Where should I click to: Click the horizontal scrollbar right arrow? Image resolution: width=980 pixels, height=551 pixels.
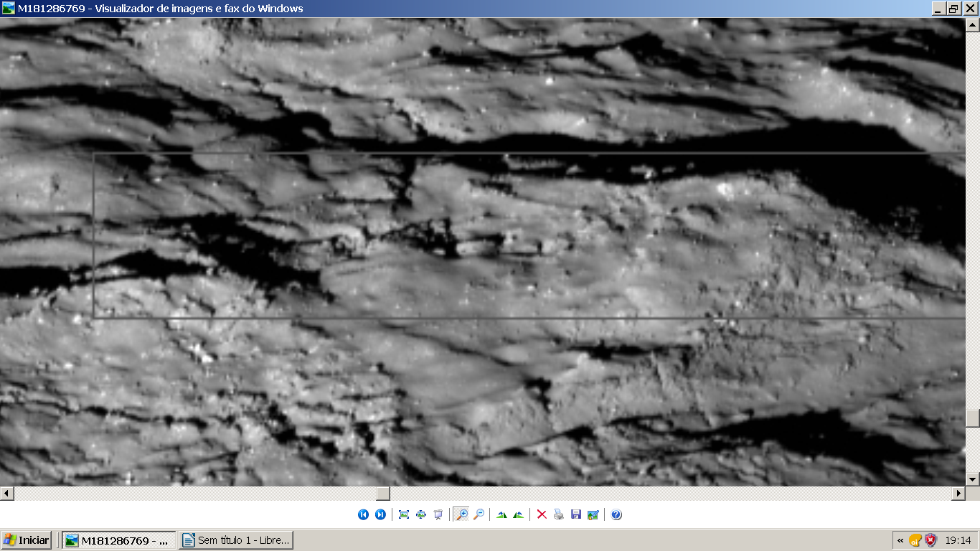pos(959,494)
